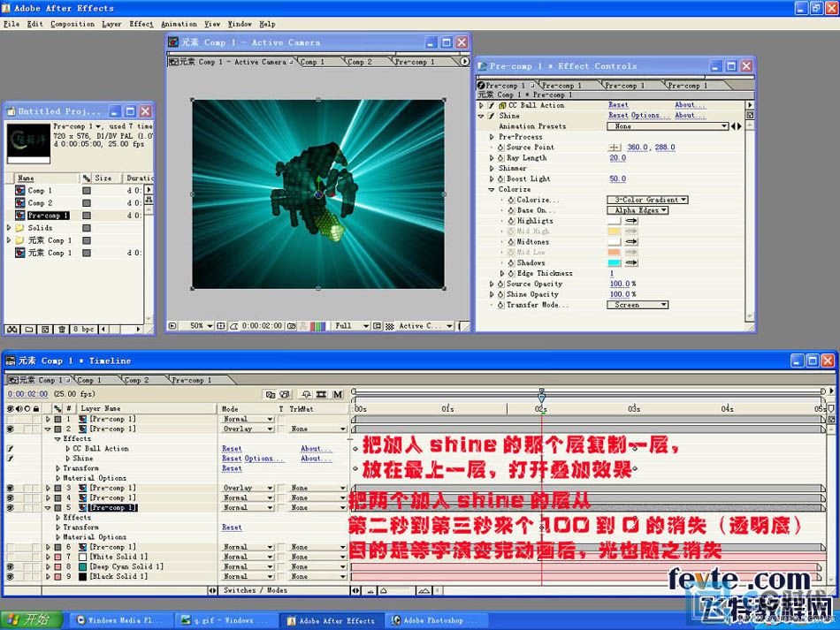Click the current time indicator in Timeline ruler
The height and width of the screenshot is (630, 840).
click(x=542, y=398)
